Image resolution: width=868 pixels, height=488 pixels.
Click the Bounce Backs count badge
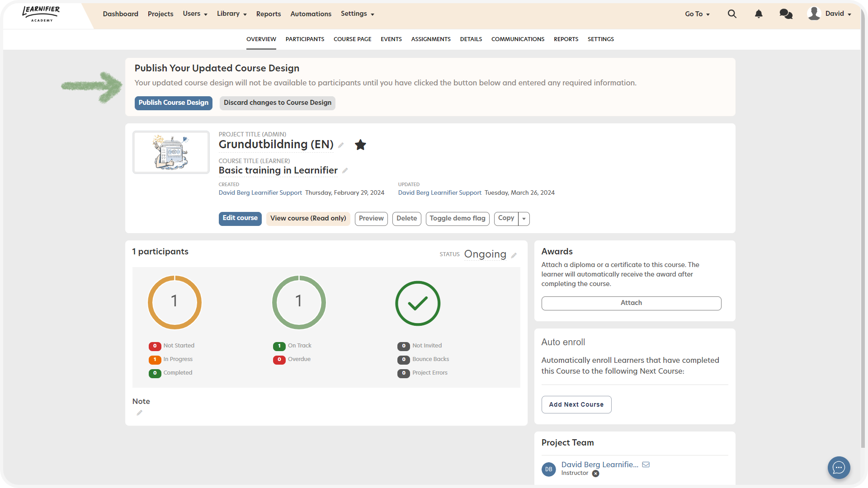(x=403, y=360)
